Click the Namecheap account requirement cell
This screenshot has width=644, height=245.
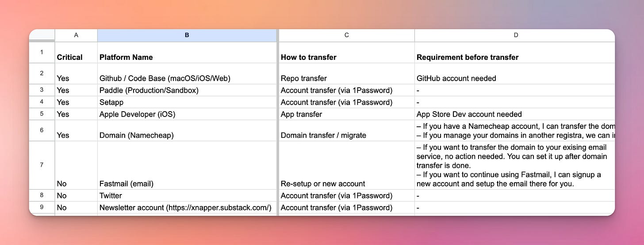point(515,131)
